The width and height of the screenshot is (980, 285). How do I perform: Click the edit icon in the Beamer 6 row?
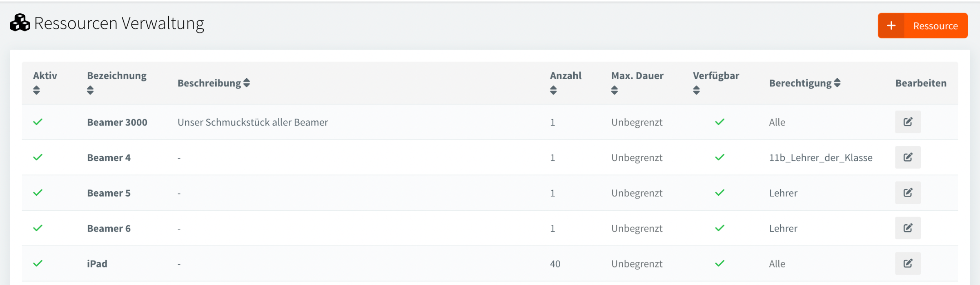pyautogui.click(x=907, y=228)
